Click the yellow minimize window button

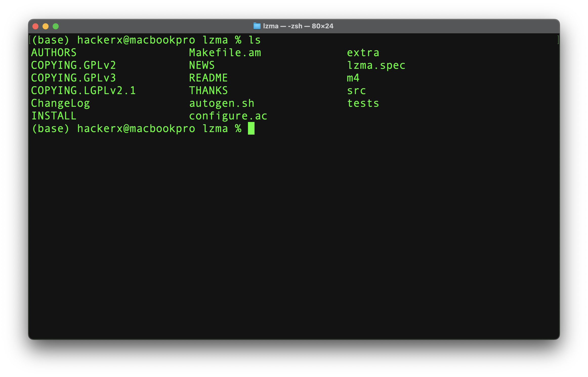point(46,26)
